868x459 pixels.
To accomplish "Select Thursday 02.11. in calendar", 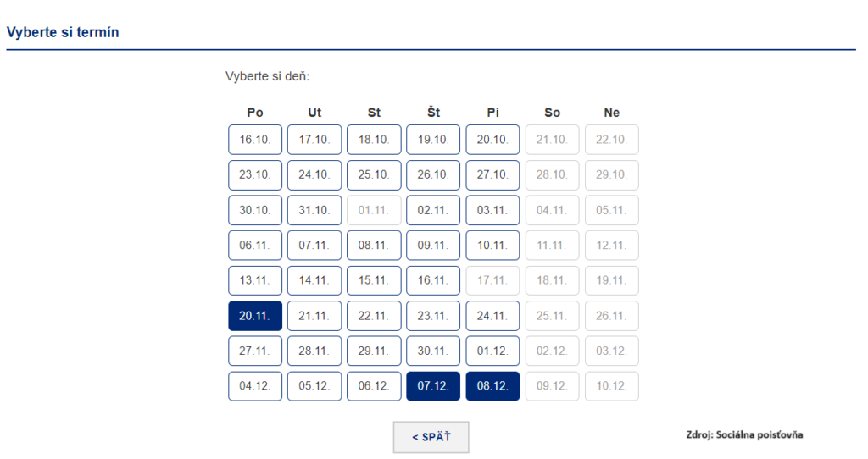I will click(x=433, y=210).
